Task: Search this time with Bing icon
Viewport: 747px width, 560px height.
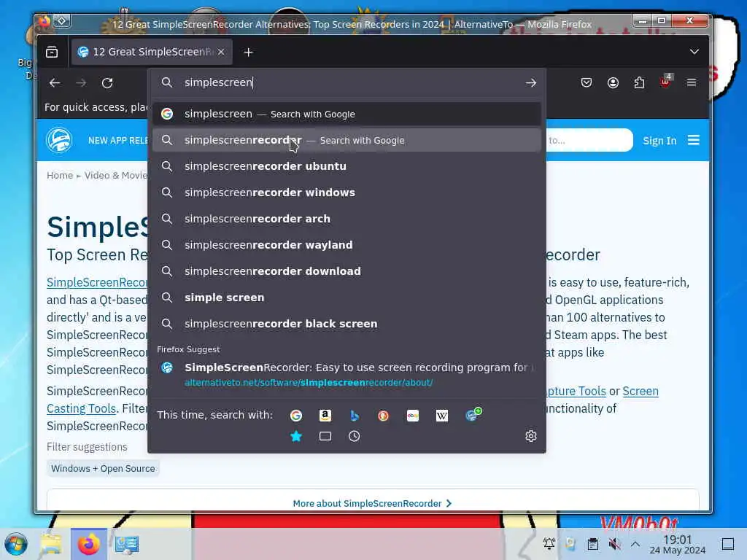Action: coord(355,415)
